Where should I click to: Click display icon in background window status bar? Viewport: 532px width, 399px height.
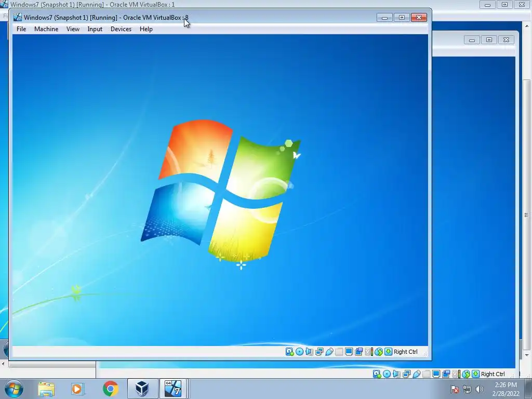436,374
